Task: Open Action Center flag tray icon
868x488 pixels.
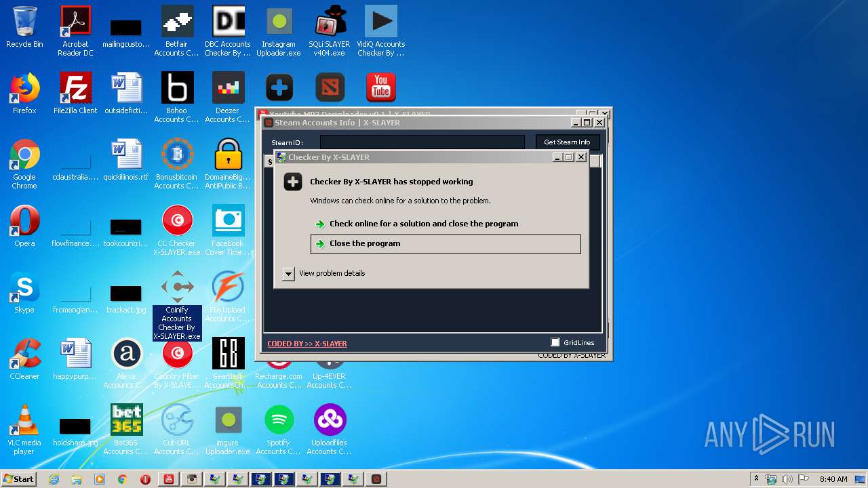Action: [x=804, y=479]
